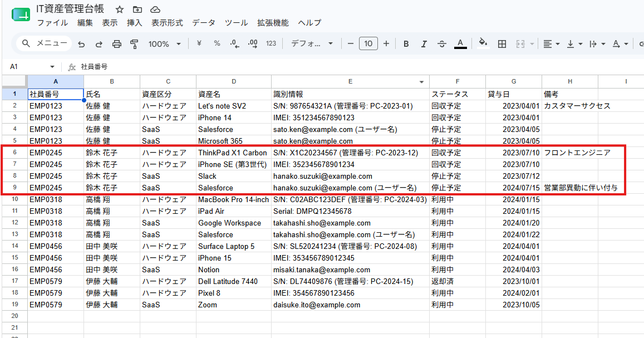Increase decimal places

click(253, 43)
